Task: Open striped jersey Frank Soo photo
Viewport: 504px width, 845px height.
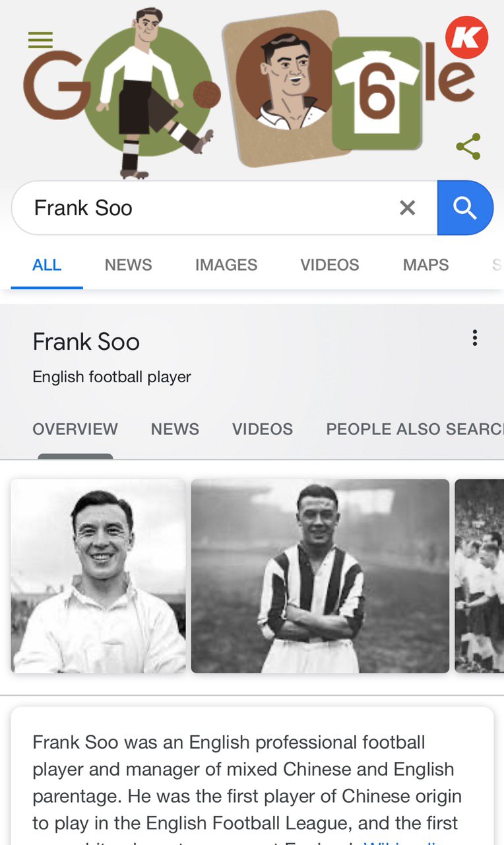Action: click(x=320, y=576)
